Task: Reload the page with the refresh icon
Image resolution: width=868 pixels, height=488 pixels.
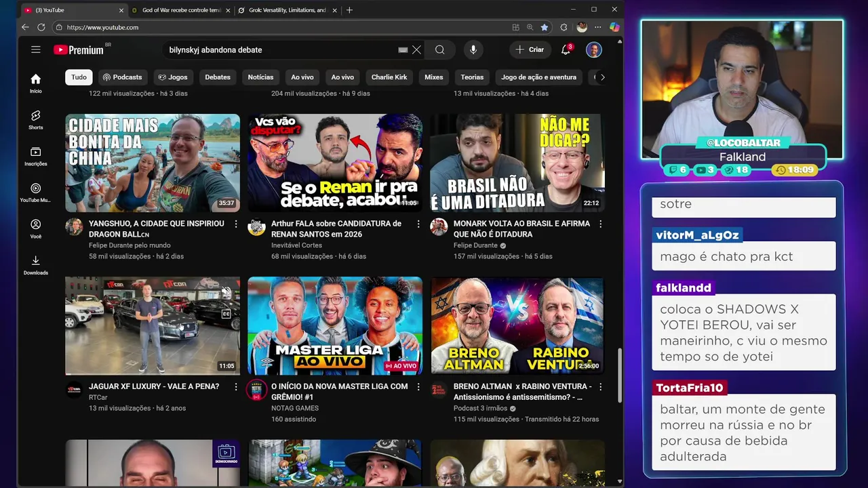Action: click(41, 27)
